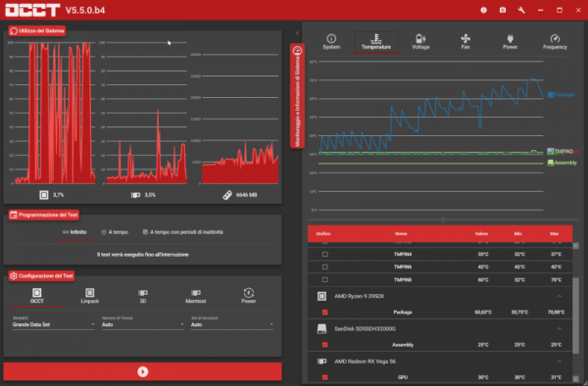Uncheck the Assembly graph checkbox

tap(324, 345)
